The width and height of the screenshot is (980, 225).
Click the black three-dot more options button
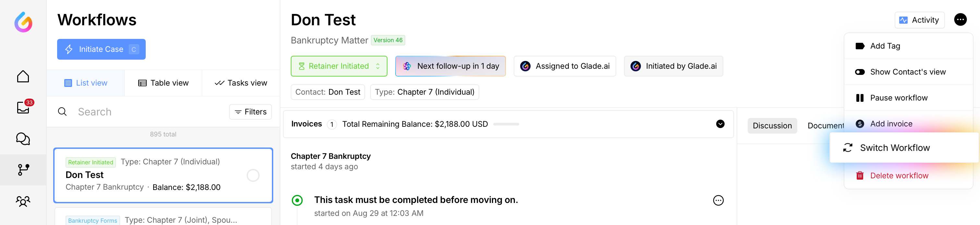pyautogui.click(x=960, y=20)
